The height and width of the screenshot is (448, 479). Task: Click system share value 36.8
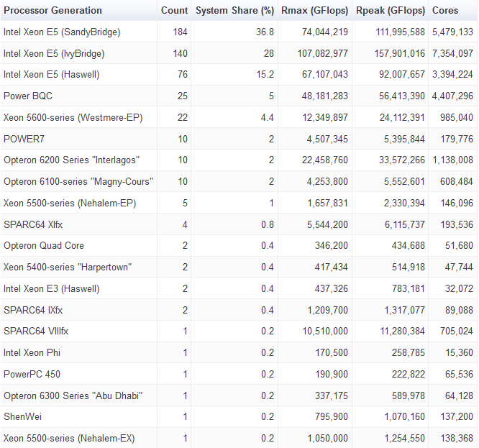[x=265, y=32]
